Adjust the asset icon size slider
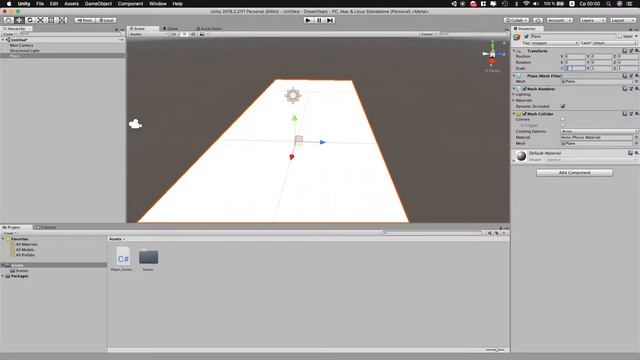 495,350
